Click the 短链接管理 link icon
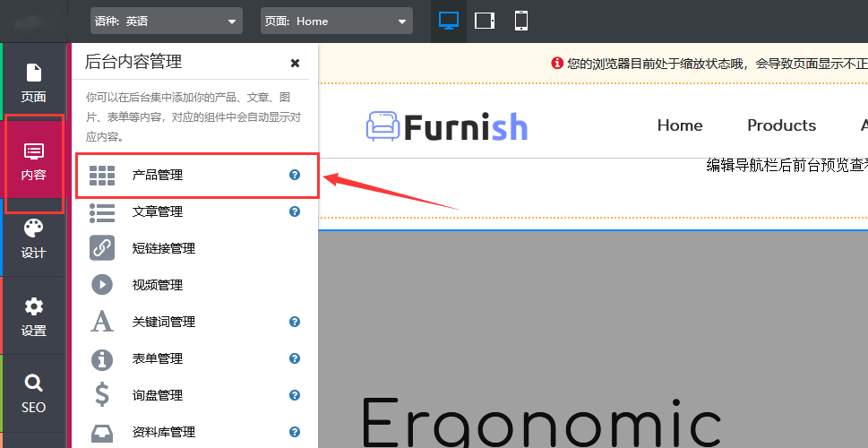This screenshot has width=868, height=448. pyautogui.click(x=102, y=248)
